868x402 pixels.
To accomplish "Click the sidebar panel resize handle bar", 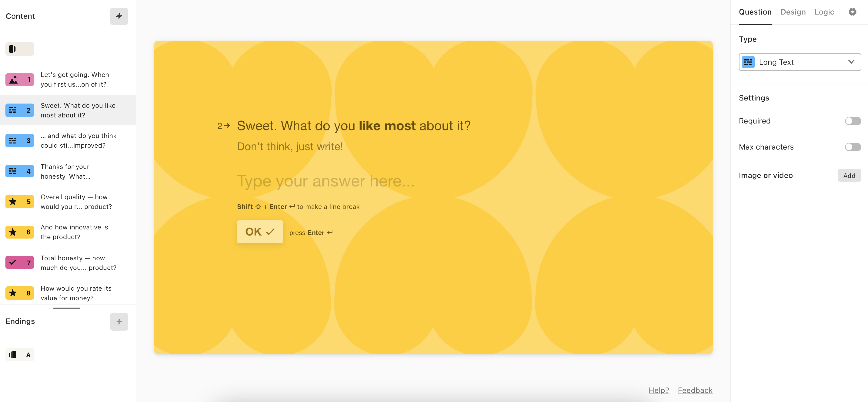I will pyautogui.click(x=67, y=308).
